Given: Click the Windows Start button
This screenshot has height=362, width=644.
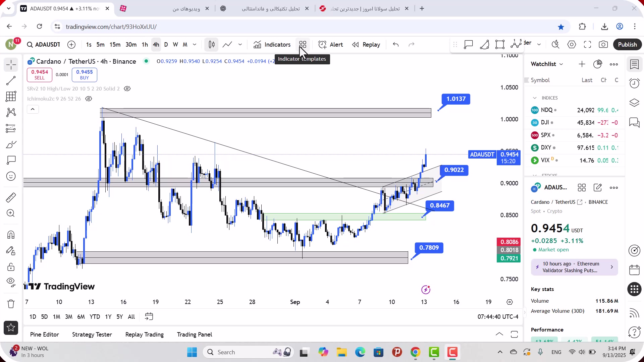Looking at the screenshot, I should (x=192, y=352).
